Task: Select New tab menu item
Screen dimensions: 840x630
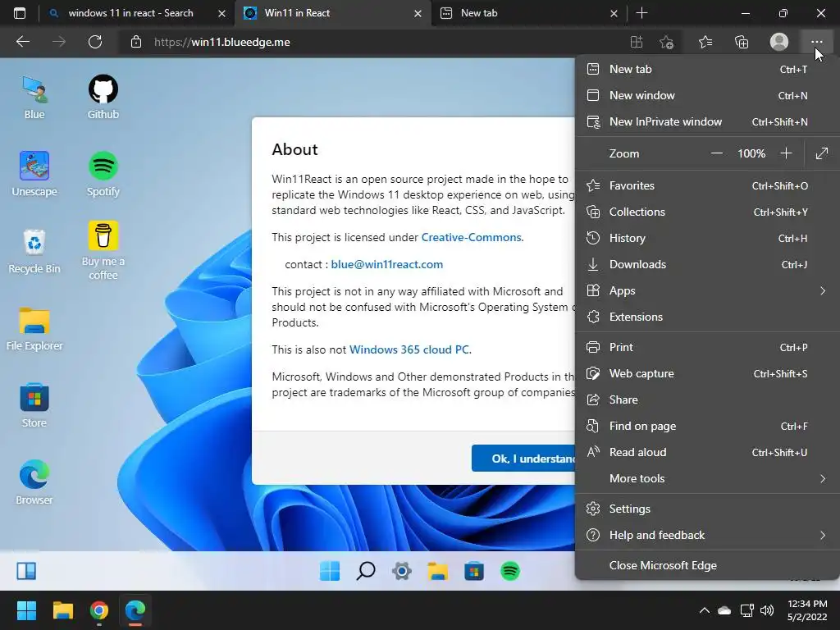Action: (707, 69)
